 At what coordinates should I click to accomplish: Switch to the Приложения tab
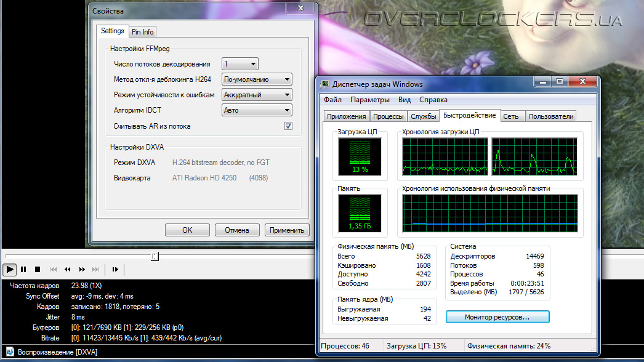click(346, 116)
